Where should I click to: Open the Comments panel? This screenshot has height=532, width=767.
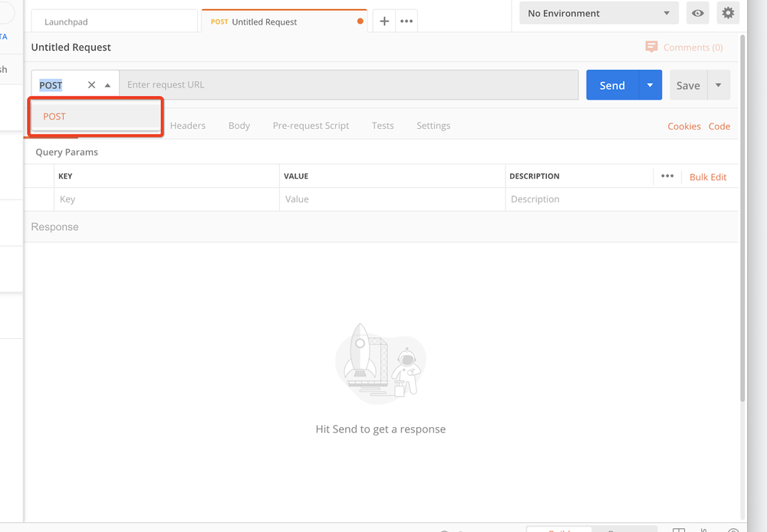point(683,47)
